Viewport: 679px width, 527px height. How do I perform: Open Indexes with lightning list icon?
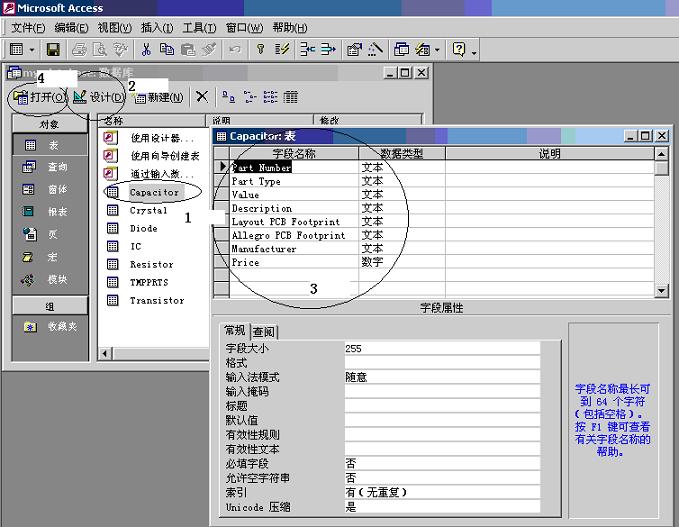point(281,49)
